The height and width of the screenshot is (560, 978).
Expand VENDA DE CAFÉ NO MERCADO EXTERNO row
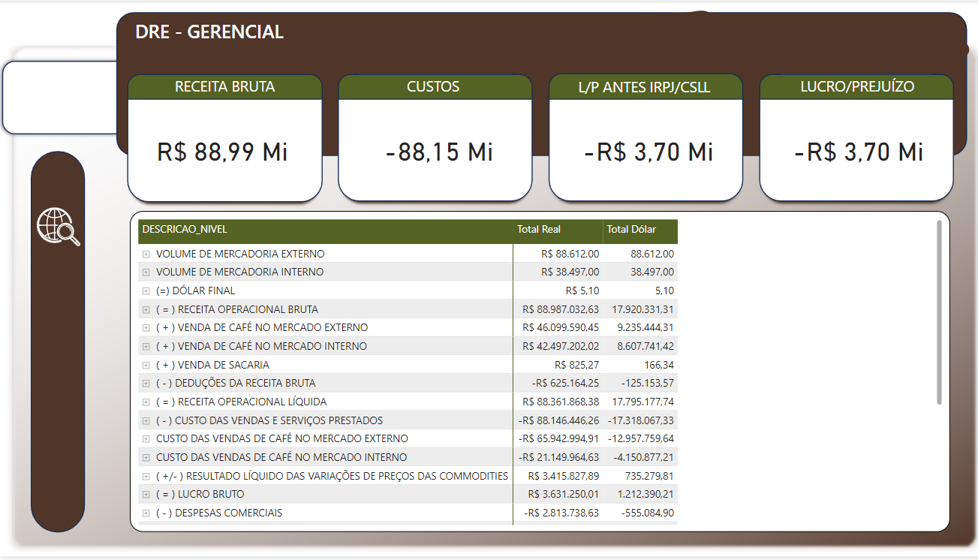click(146, 328)
